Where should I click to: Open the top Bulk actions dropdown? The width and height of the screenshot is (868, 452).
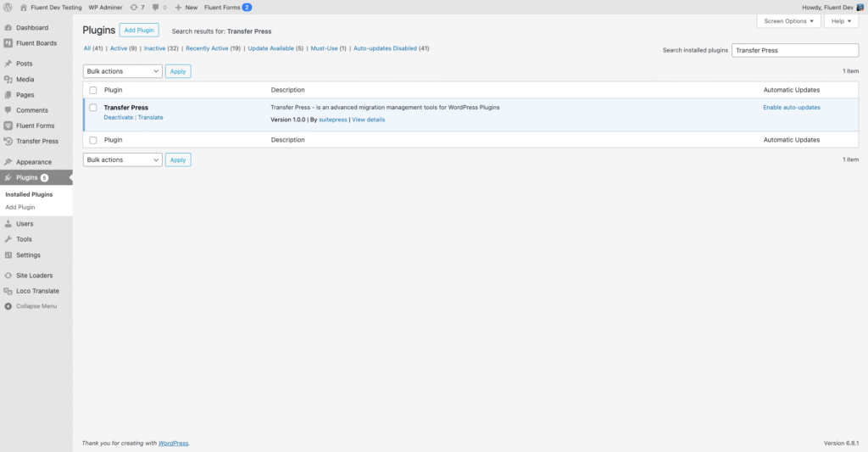pyautogui.click(x=122, y=71)
